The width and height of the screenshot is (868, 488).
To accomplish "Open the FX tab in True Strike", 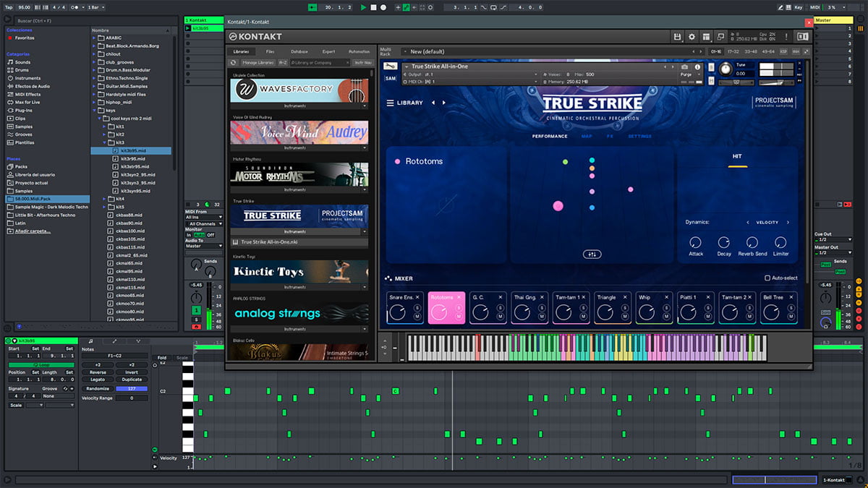I will pyautogui.click(x=610, y=136).
